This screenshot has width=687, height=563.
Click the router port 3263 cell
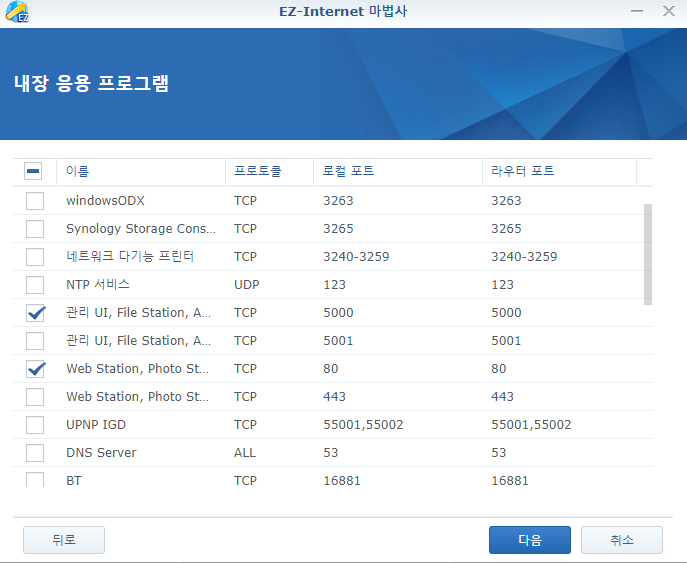(x=506, y=201)
